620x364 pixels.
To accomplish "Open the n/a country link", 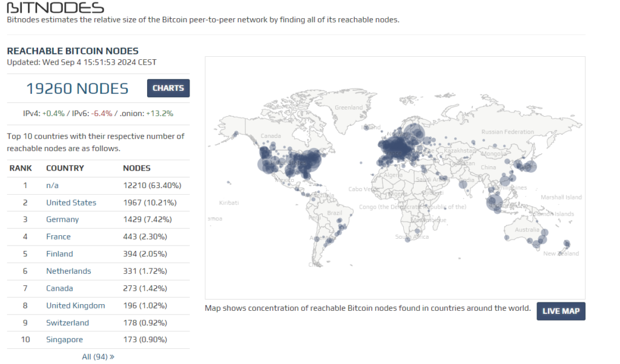I will point(53,185).
